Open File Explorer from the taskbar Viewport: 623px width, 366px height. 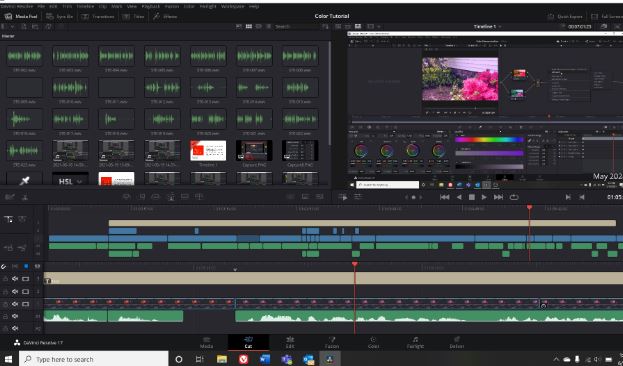click(222, 359)
